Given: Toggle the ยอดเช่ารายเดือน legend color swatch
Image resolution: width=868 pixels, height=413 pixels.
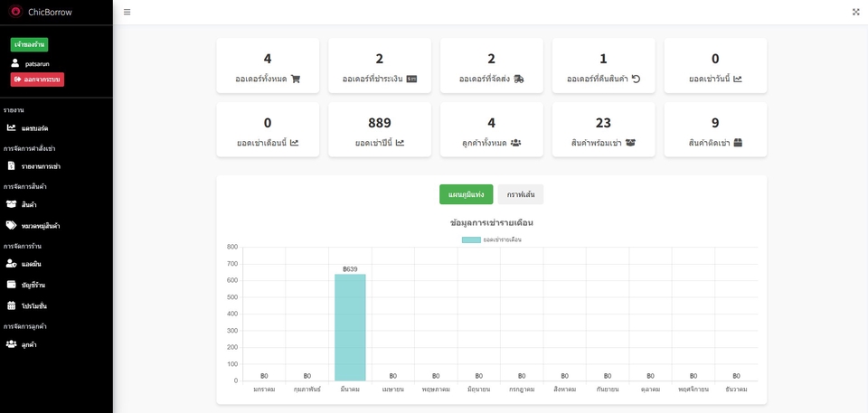Looking at the screenshot, I should point(471,239).
